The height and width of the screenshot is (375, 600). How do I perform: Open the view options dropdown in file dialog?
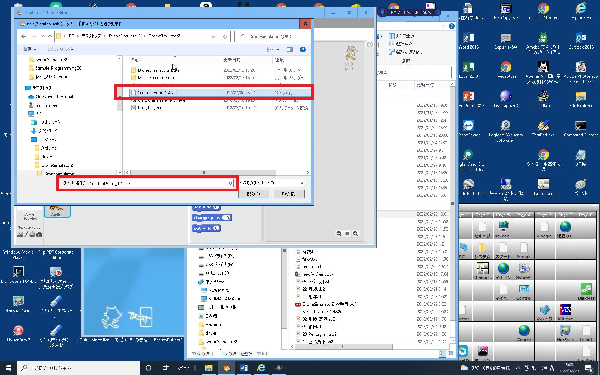(278, 49)
